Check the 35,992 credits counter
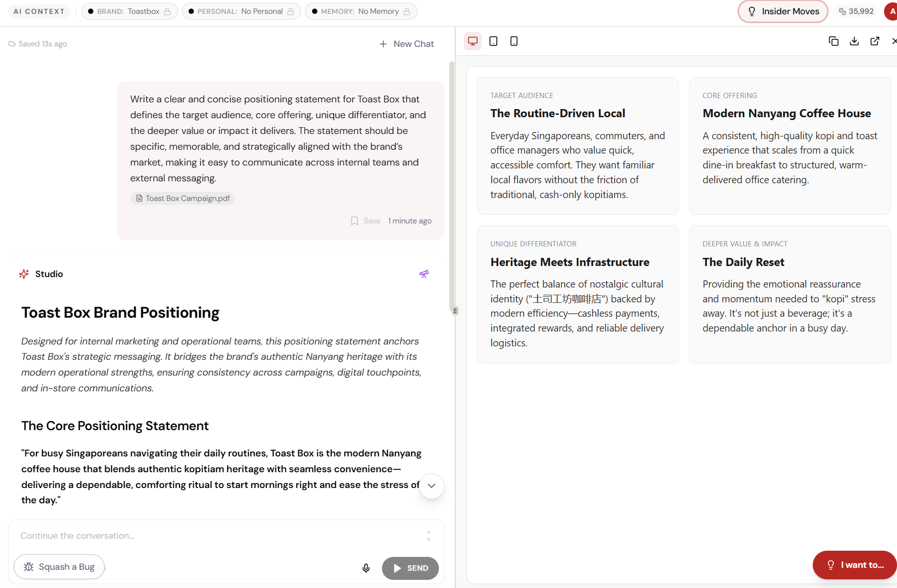Viewport: 897px width, 588px height. [855, 11]
